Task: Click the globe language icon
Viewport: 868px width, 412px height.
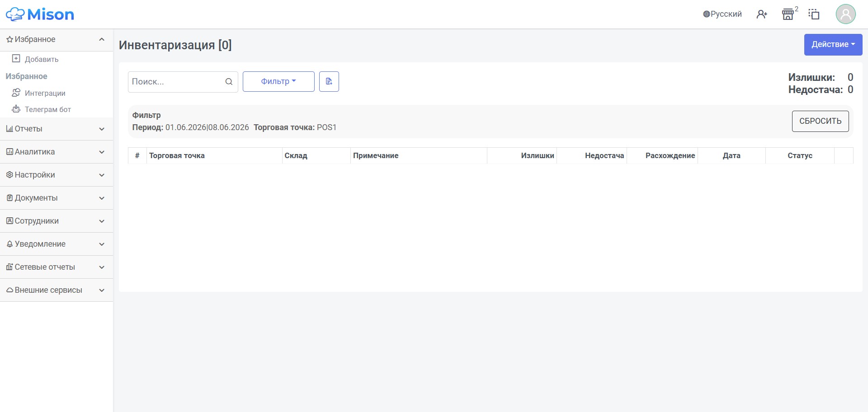Action: 706,14
